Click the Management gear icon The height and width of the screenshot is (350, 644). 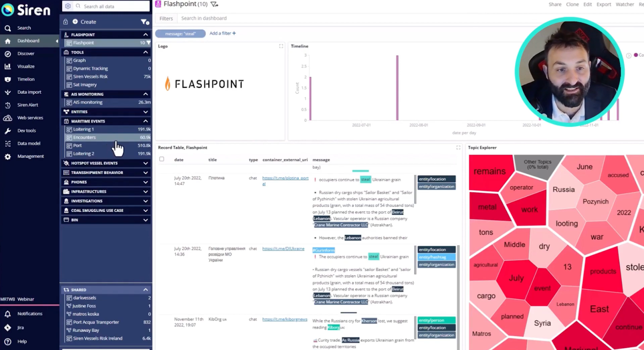(8, 156)
